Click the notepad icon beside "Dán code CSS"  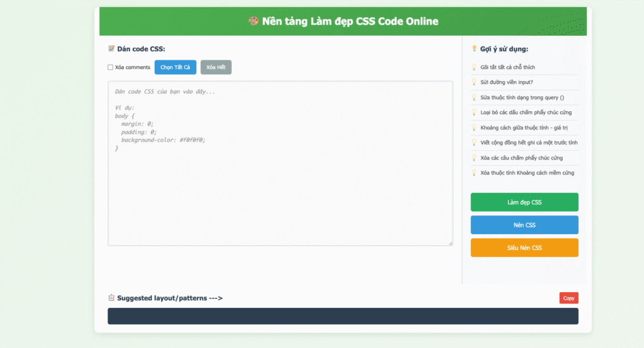point(111,48)
